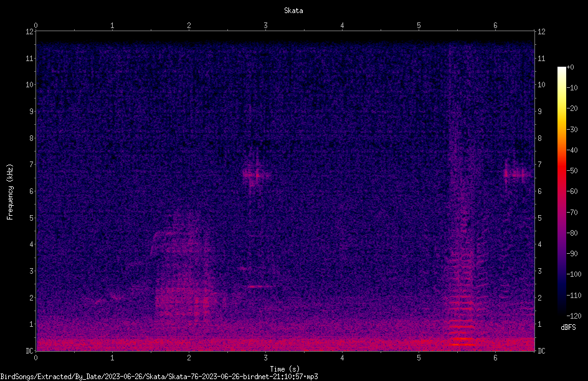Click the "-90" colorbar value
The image size is (588, 381).
[x=572, y=254]
